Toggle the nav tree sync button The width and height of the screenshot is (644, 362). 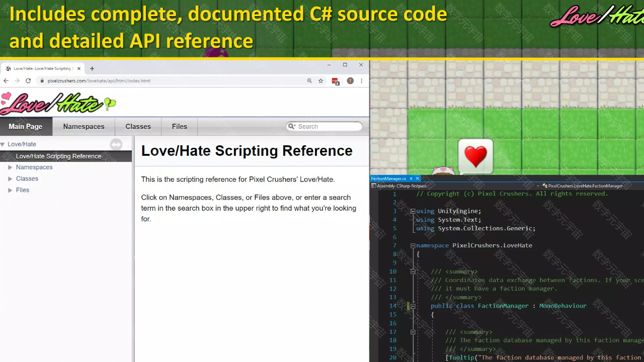[116, 145]
